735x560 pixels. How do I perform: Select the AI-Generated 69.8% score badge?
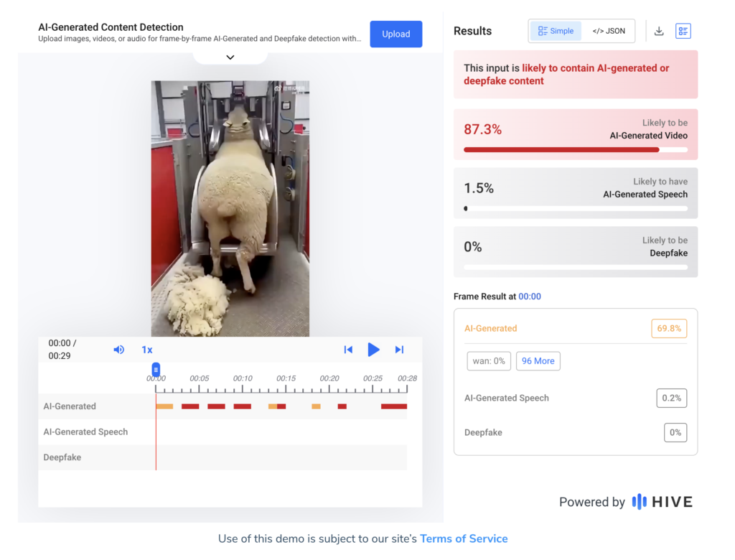point(668,329)
